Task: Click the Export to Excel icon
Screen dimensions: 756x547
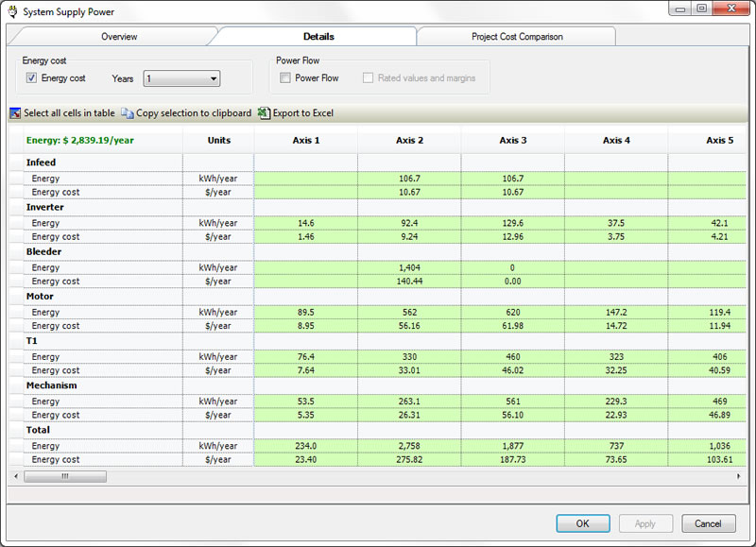Action: click(x=264, y=113)
